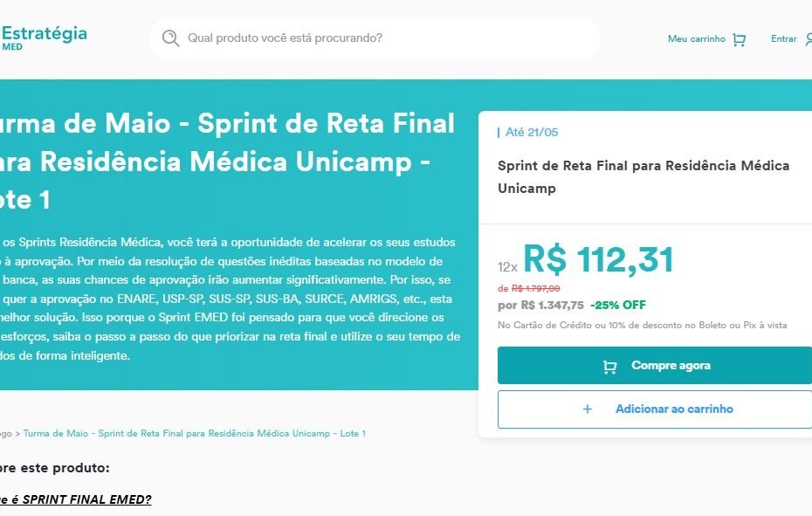Click the user profile icon beside Entrar
Screen dimensions: 812x516
[809, 39]
